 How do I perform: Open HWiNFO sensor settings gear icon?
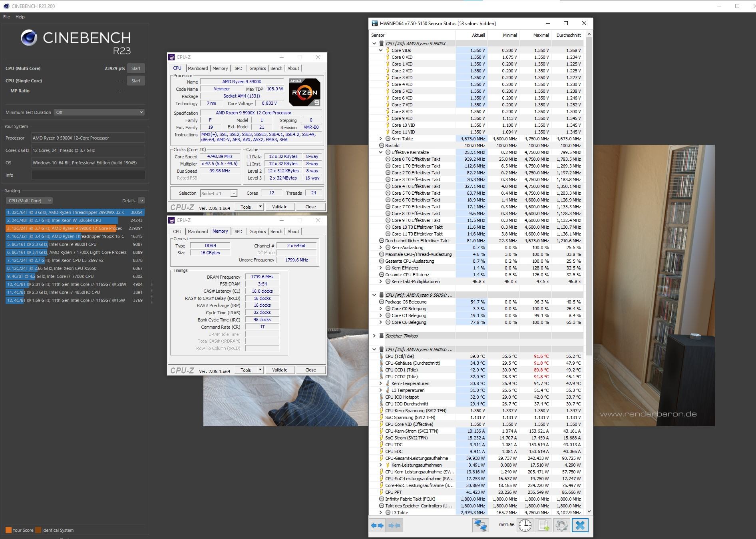point(561,525)
